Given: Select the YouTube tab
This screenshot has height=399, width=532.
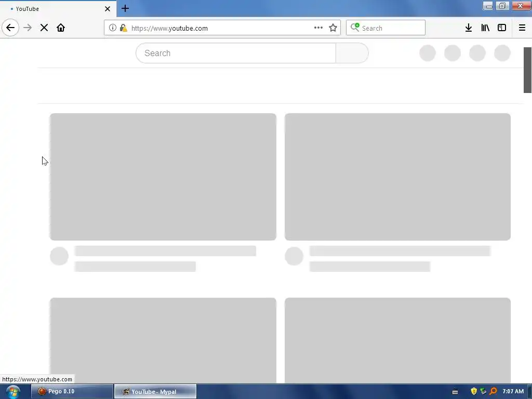Looking at the screenshot, I should click(x=58, y=9).
